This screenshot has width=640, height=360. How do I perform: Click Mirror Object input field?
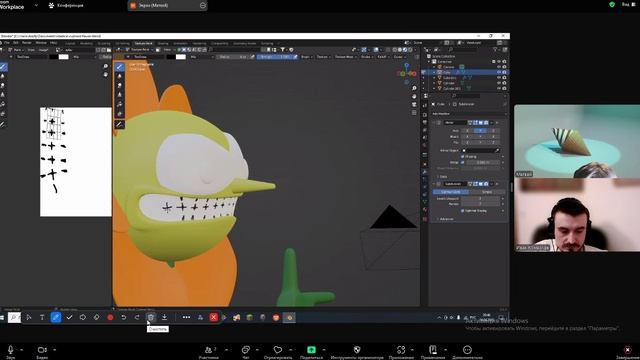[481, 151]
